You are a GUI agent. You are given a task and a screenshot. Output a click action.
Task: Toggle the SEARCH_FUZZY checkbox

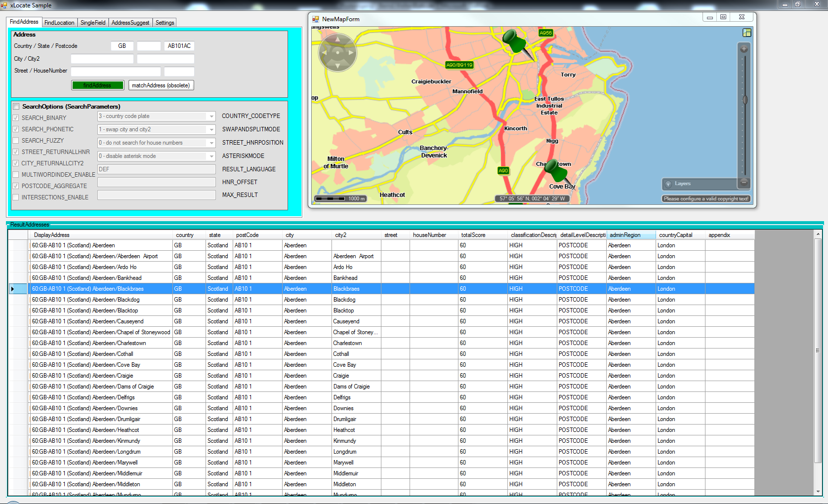tap(16, 141)
